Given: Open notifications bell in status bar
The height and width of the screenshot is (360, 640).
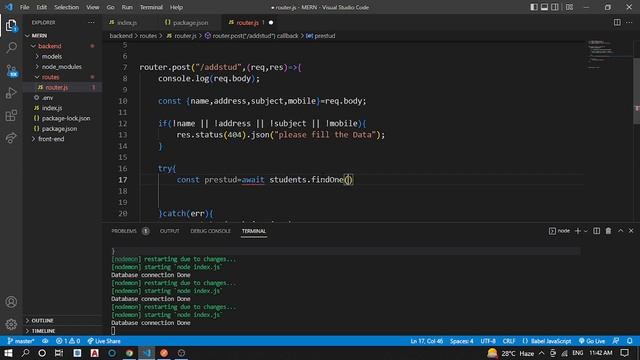Looking at the screenshot, I should [630, 341].
